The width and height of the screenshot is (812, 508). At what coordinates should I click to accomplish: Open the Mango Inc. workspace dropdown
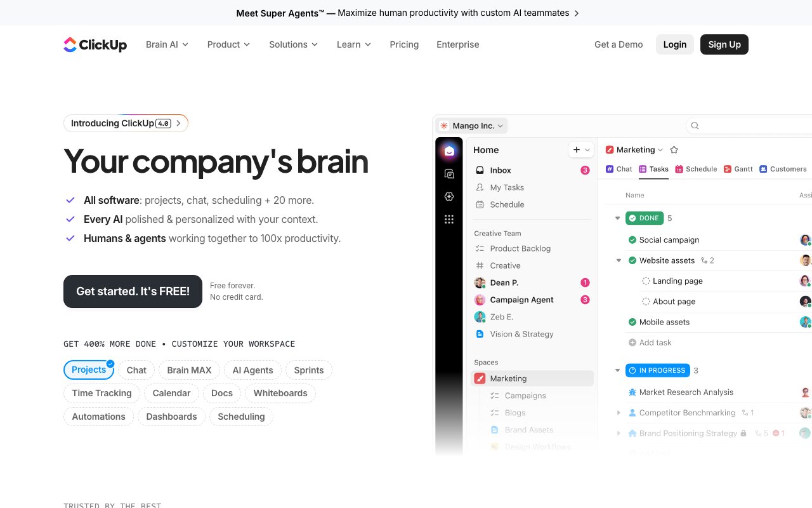(x=472, y=126)
